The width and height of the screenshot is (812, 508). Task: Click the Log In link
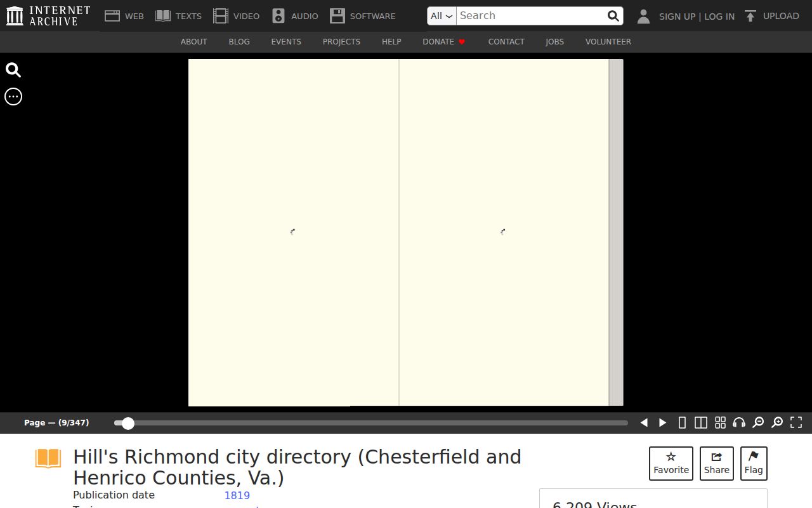coord(719,17)
